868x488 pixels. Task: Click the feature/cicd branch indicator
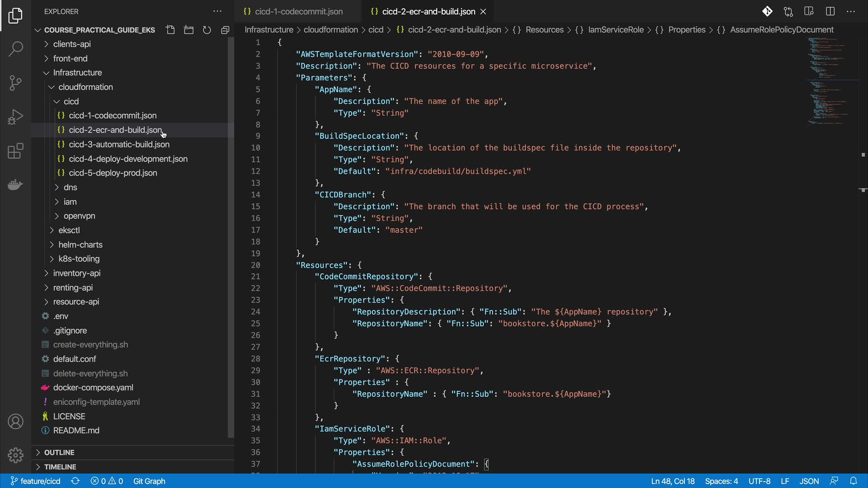35,481
